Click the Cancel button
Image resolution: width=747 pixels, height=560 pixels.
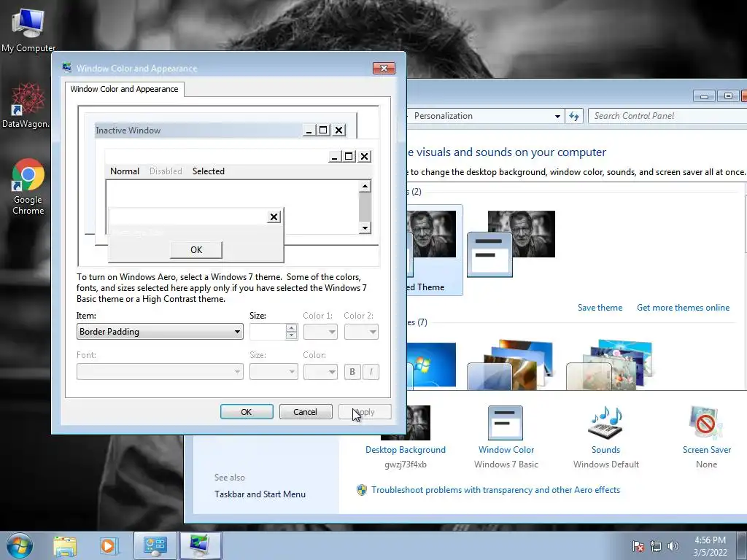tap(306, 412)
